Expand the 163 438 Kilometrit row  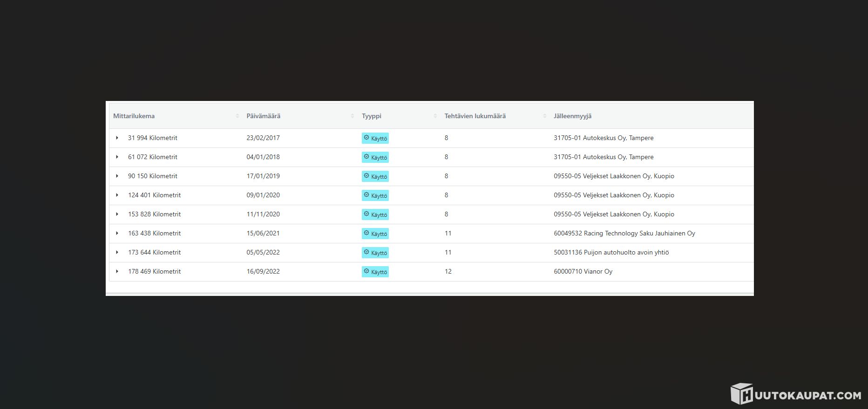coord(117,233)
